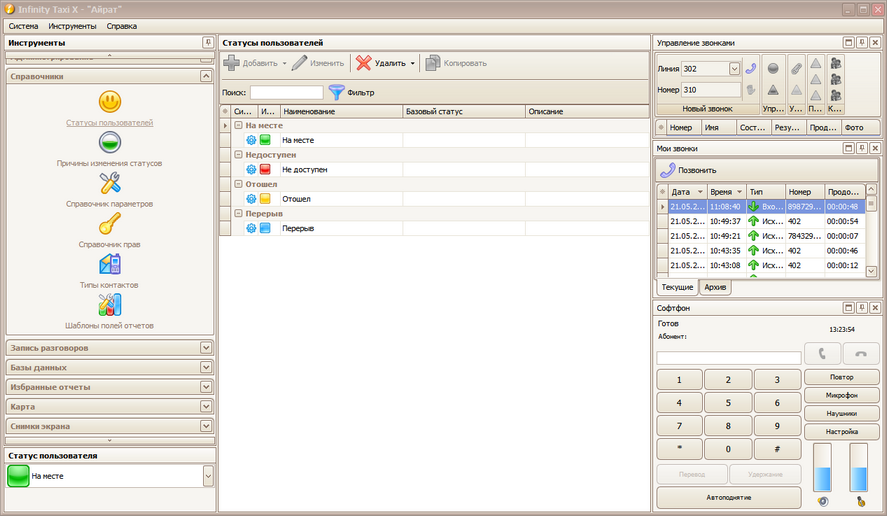Adjust the microphone volume slider
The image size is (887, 516).
(859, 467)
